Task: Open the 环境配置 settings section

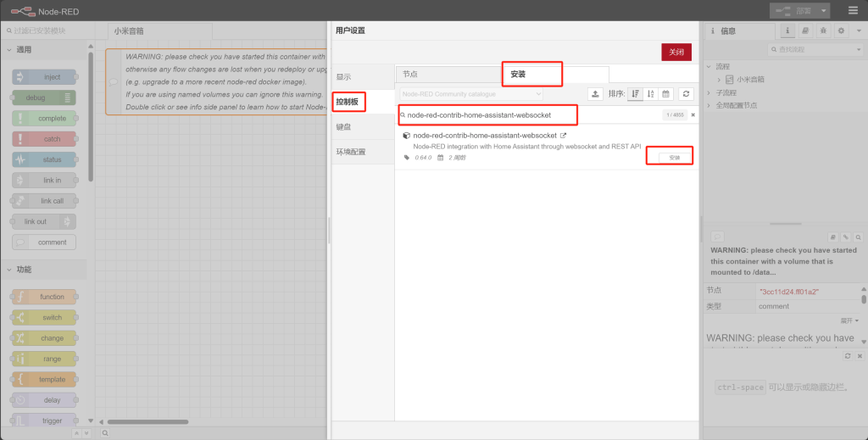Action: [x=363, y=152]
